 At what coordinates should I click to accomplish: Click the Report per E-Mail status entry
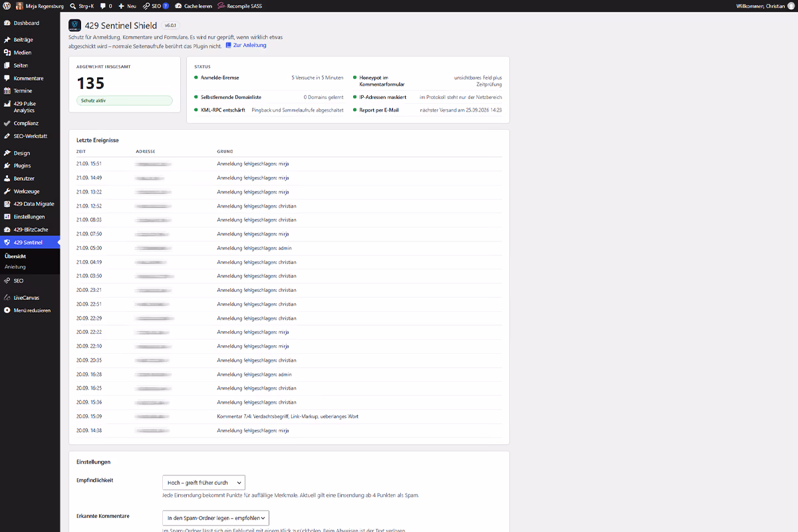pyautogui.click(x=427, y=110)
